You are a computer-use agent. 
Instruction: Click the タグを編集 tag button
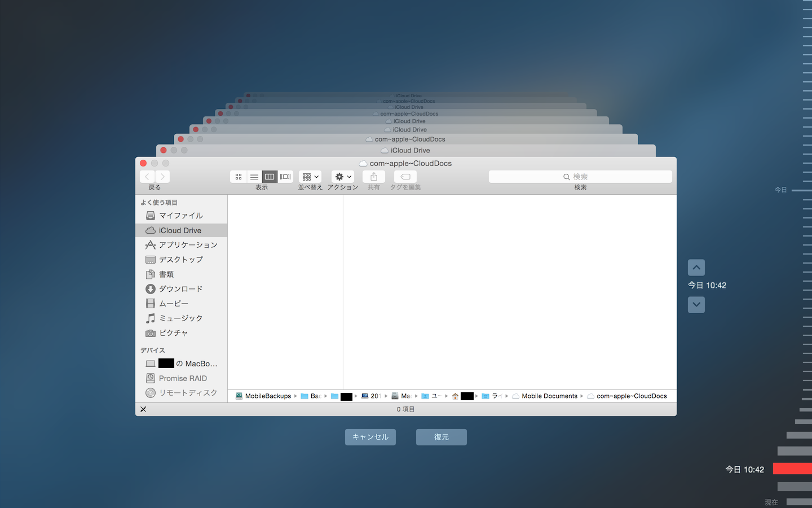405,177
